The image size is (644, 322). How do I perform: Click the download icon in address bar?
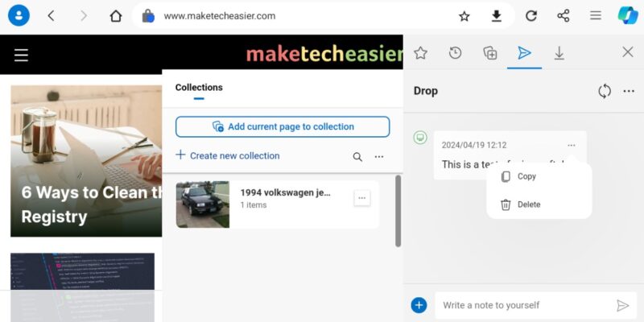[x=497, y=16]
